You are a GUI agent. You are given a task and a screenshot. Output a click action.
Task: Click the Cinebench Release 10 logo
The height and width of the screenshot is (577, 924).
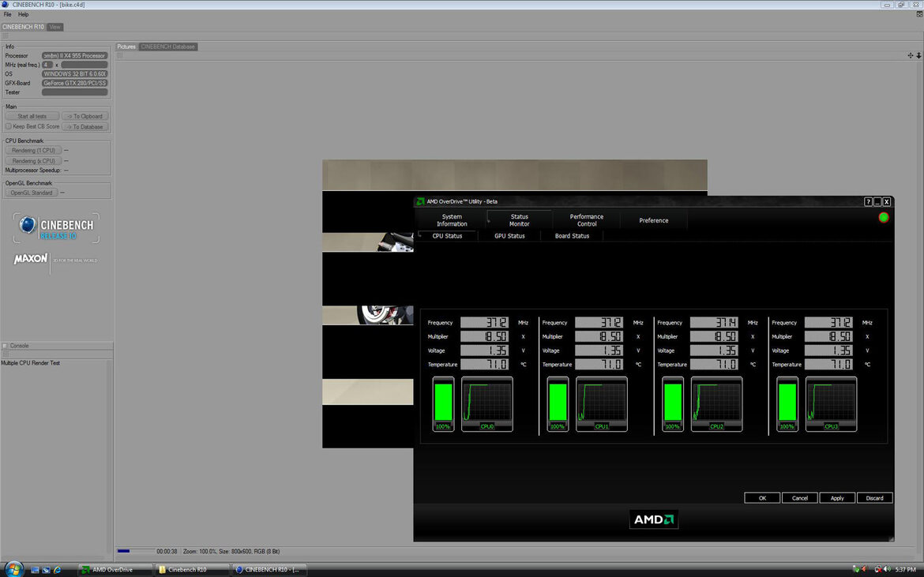coord(56,228)
